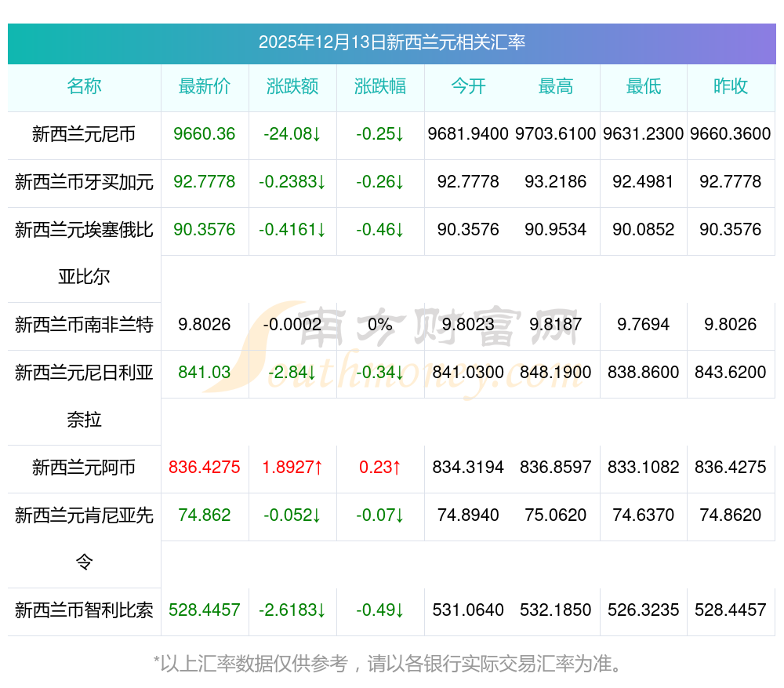Click the 昨收 column header
Screen dimensions: 784x688
point(731,87)
